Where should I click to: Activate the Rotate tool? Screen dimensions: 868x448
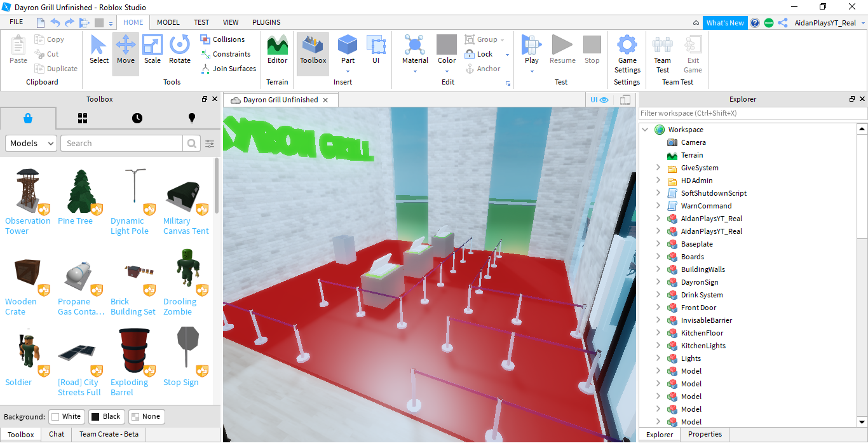click(180, 50)
